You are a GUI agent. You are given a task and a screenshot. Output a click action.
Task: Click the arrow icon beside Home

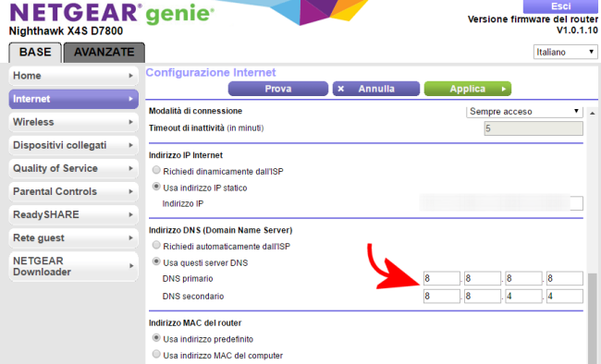pos(130,76)
